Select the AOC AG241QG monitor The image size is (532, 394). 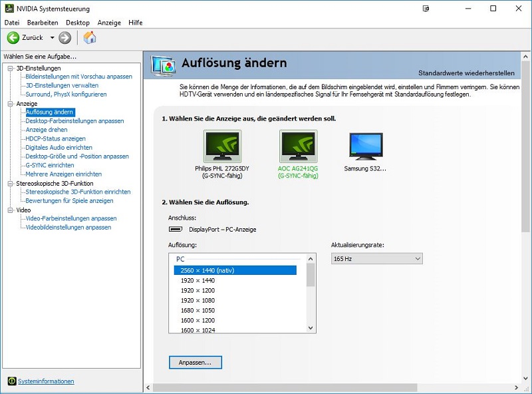click(x=298, y=154)
